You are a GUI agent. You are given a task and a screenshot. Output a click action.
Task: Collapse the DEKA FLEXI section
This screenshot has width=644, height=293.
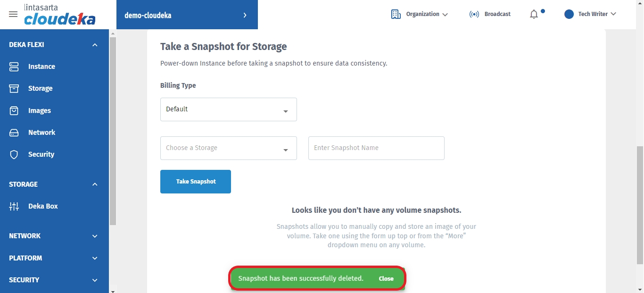(95, 45)
